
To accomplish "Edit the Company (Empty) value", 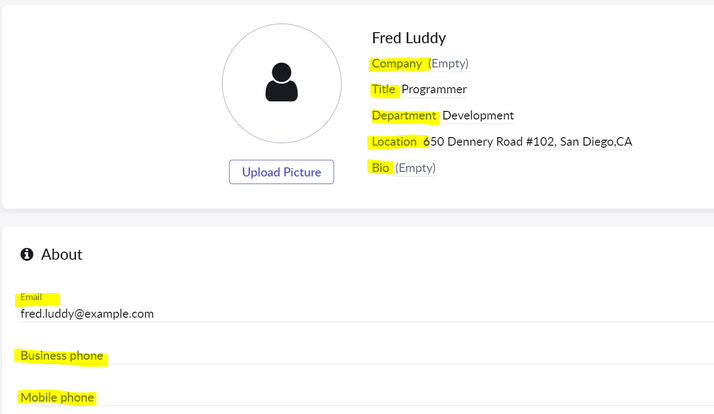I will (449, 64).
